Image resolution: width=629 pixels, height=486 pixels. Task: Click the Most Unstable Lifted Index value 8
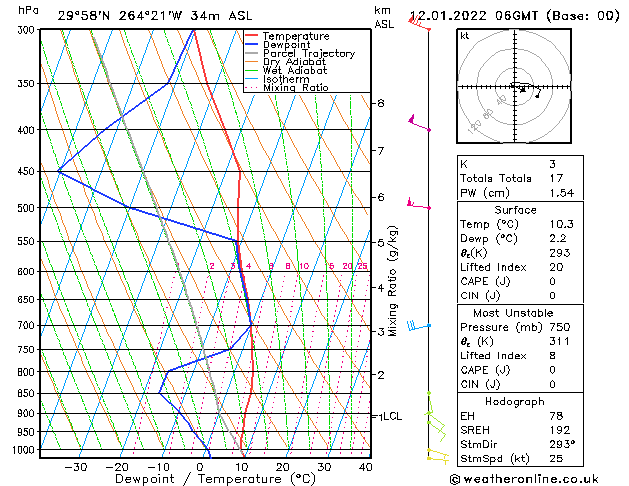553,356
